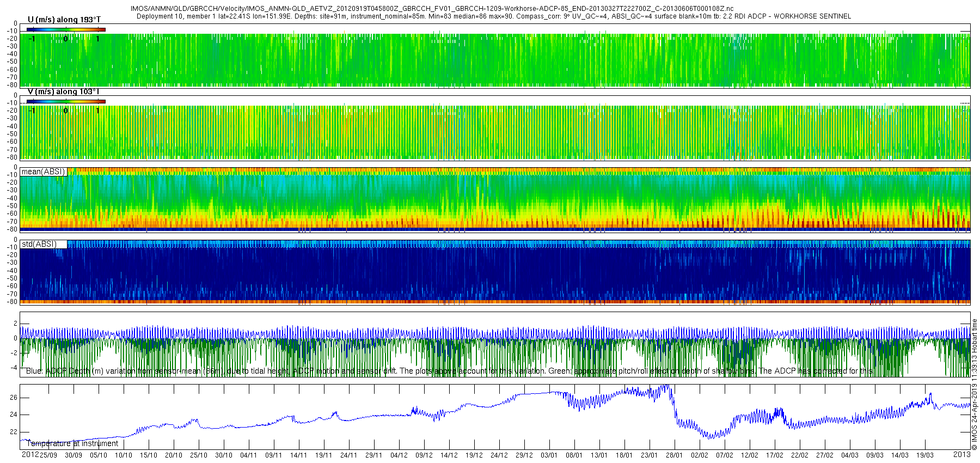Viewport: 980px width, 463px height.
Task: Select the 03/01 date tick label
Action: 549,455
